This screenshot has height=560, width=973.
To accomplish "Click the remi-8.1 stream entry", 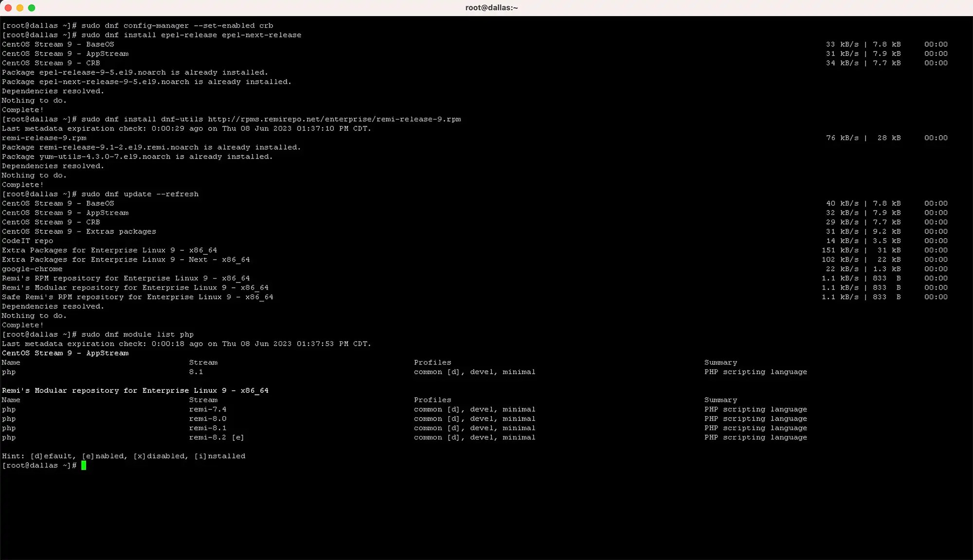I will [208, 428].
